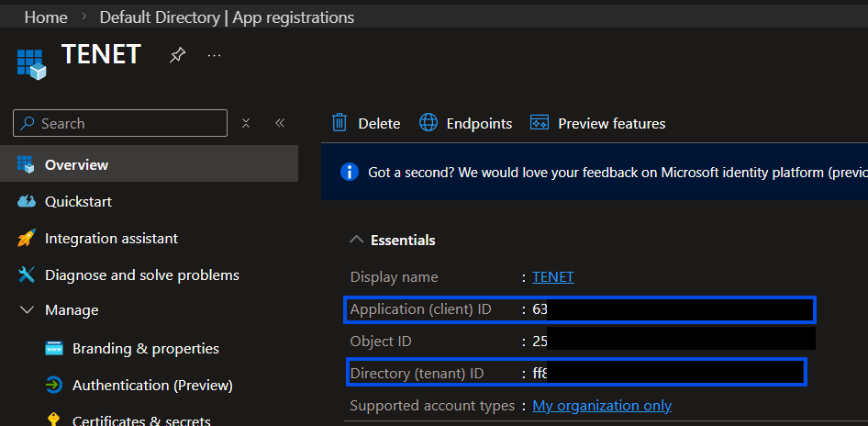Open the TENET display name link

pos(553,277)
